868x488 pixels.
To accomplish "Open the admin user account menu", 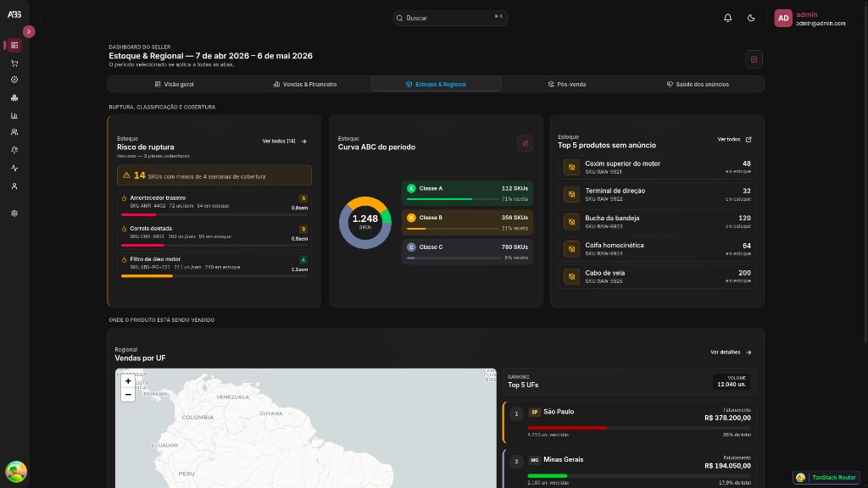I will (810, 19).
